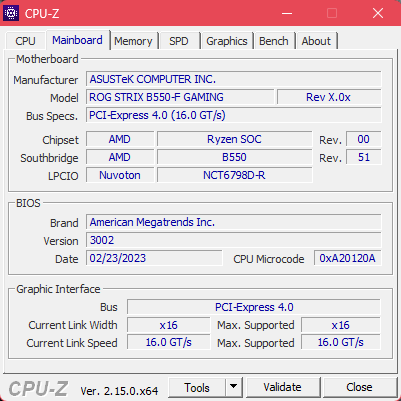Image resolution: width=401 pixels, height=401 pixels.
Task: Open the About tab
Action: [x=316, y=41]
